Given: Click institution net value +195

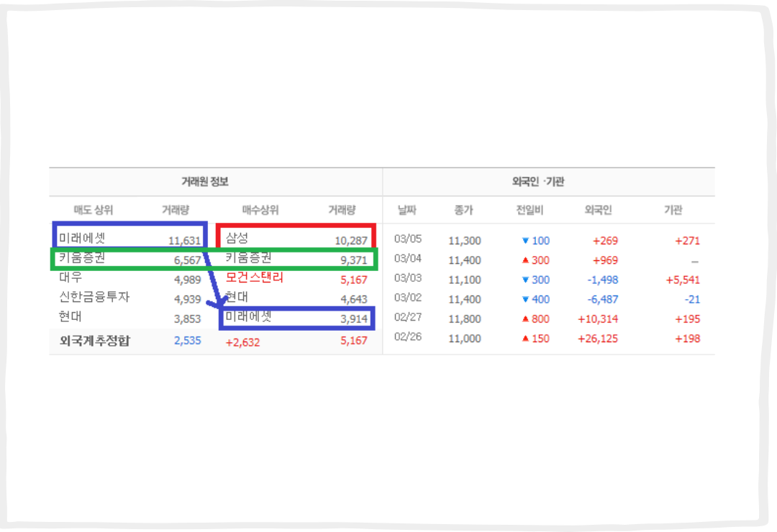Looking at the screenshot, I should coord(687,319).
